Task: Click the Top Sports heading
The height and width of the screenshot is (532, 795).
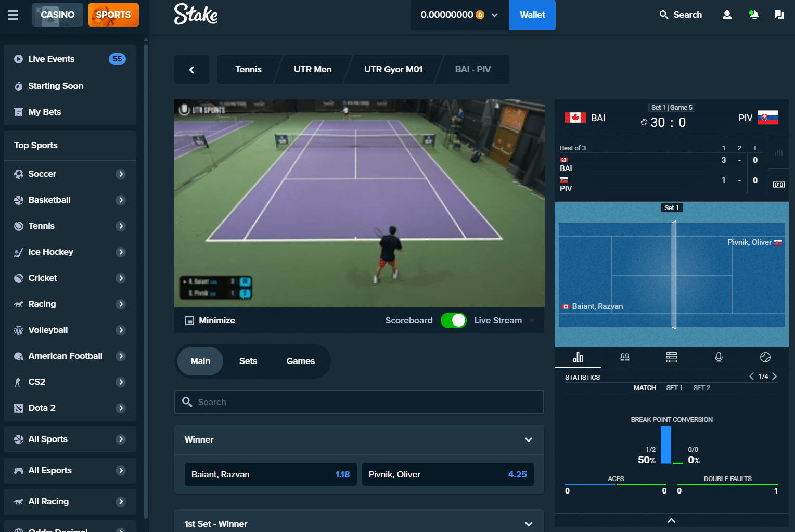Action: (36, 145)
